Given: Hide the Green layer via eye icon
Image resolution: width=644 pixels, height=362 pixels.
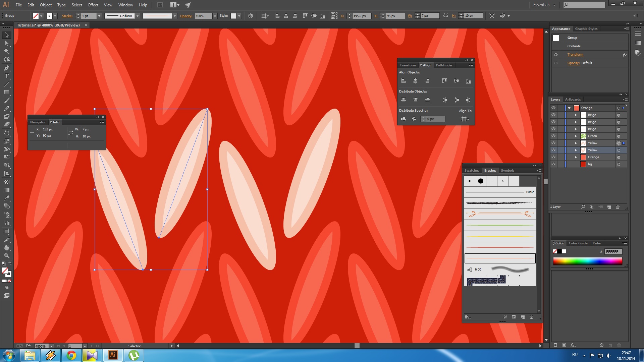Looking at the screenshot, I should coord(553,136).
